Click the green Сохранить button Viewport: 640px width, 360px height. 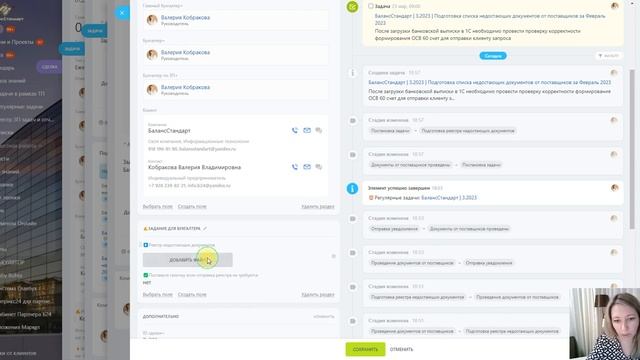(365, 349)
